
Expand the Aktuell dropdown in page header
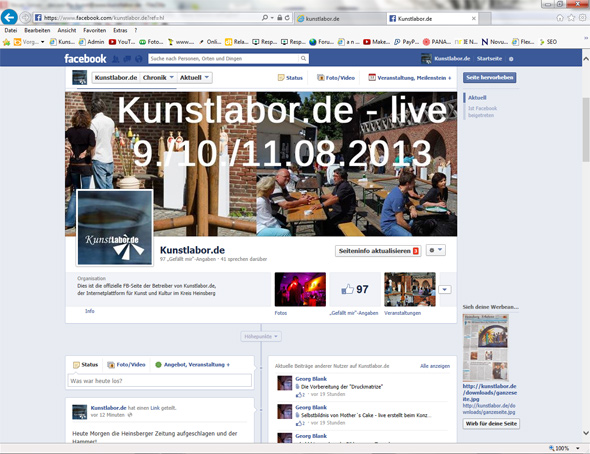pyautogui.click(x=194, y=77)
